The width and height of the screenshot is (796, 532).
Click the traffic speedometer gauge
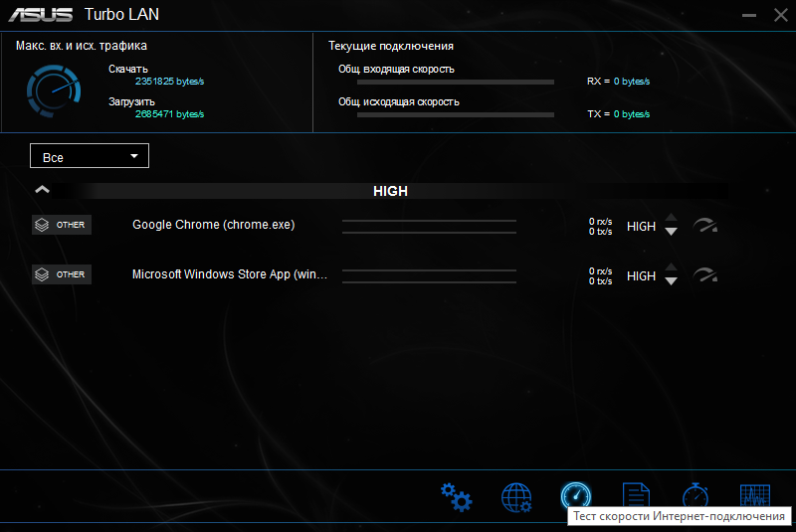point(54,91)
